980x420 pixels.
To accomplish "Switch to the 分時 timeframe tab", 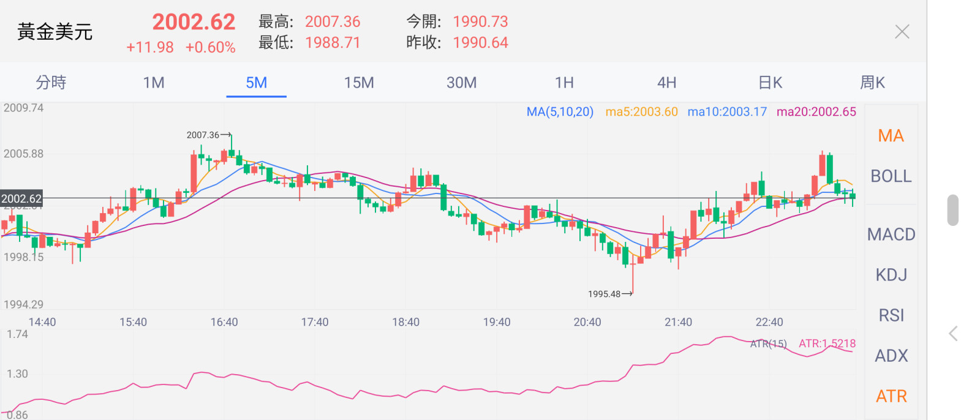I will pyautogui.click(x=51, y=83).
